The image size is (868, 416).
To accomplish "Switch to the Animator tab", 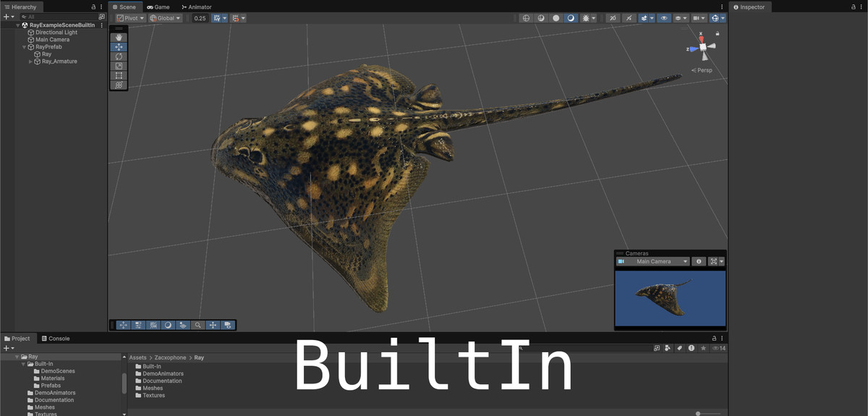I will pyautogui.click(x=196, y=7).
